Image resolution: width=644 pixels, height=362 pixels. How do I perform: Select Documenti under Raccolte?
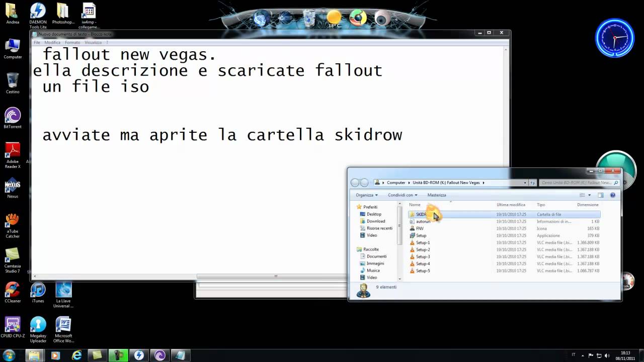[376, 256]
